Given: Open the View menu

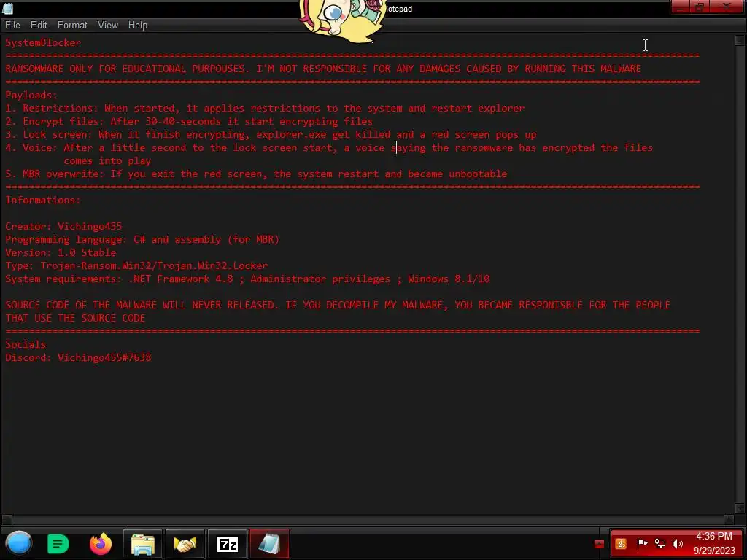Looking at the screenshot, I should [108, 26].
